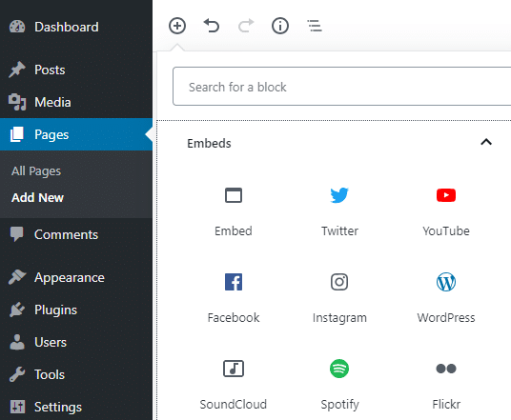Click the Add block plus icon
This screenshot has height=420, width=511.
point(177,26)
